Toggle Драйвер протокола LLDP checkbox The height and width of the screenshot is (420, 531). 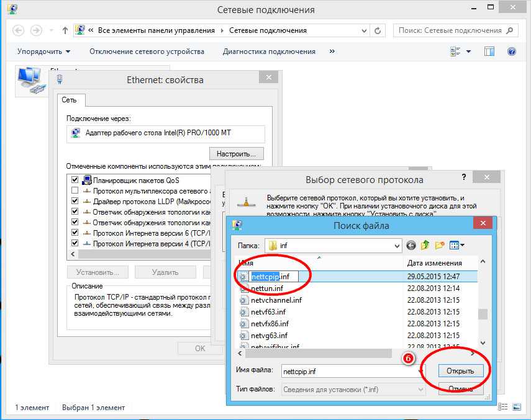point(75,202)
